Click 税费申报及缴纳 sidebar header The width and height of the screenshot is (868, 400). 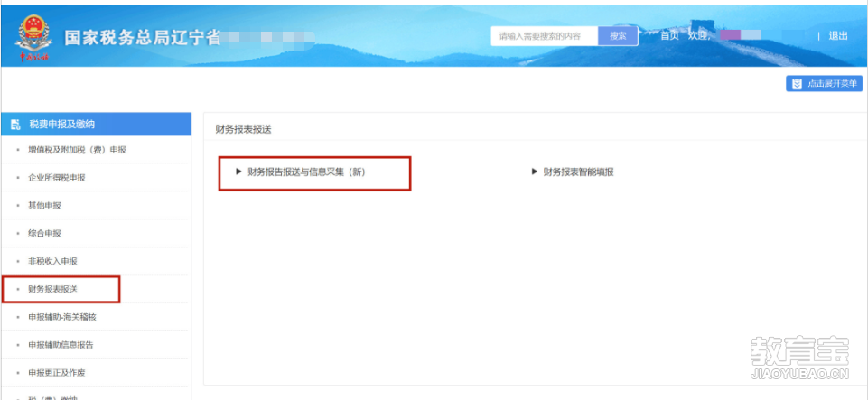pyautogui.click(x=97, y=125)
